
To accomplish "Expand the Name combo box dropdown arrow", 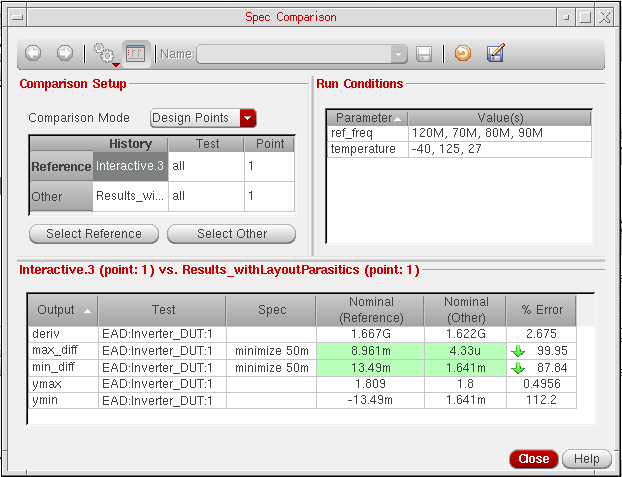I will 400,54.
